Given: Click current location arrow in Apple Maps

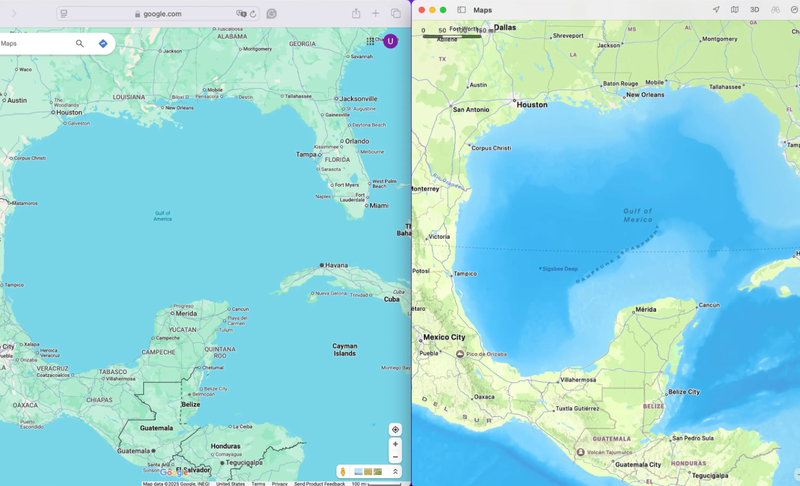Looking at the screenshot, I should pyautogui.click(x=716, y=10).
